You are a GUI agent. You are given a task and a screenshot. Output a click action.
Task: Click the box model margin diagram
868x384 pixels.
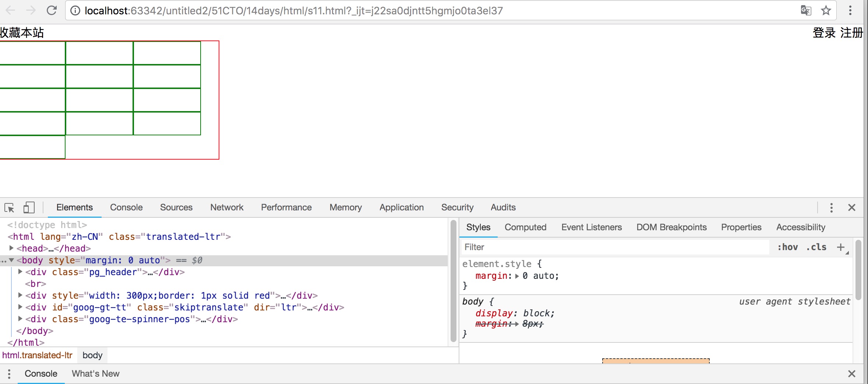[656, 361]
